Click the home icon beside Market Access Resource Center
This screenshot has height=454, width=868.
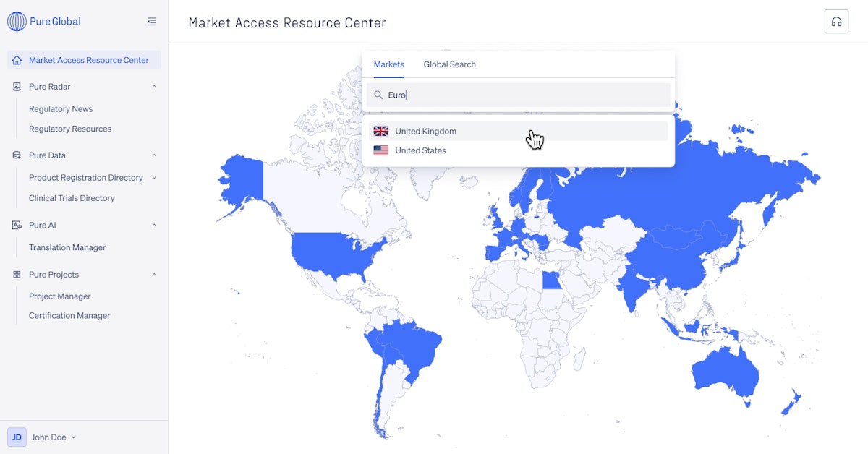point(16,61)
